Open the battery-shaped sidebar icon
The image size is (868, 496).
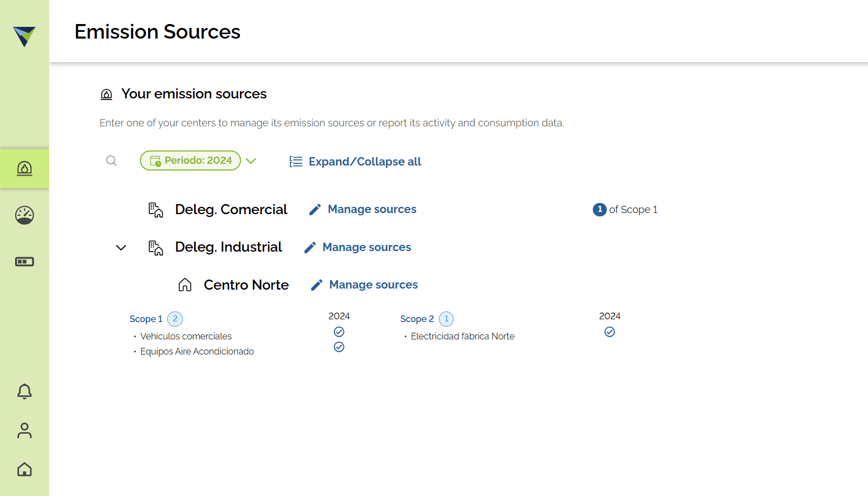(25, 262)
